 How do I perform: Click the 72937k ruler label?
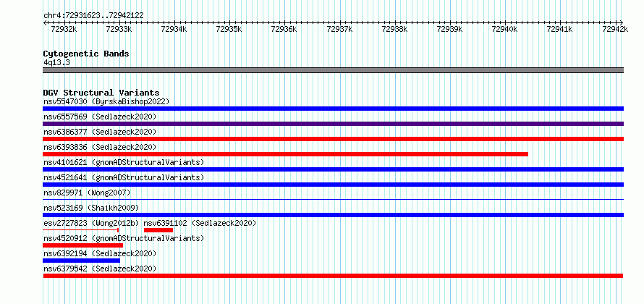339,29
